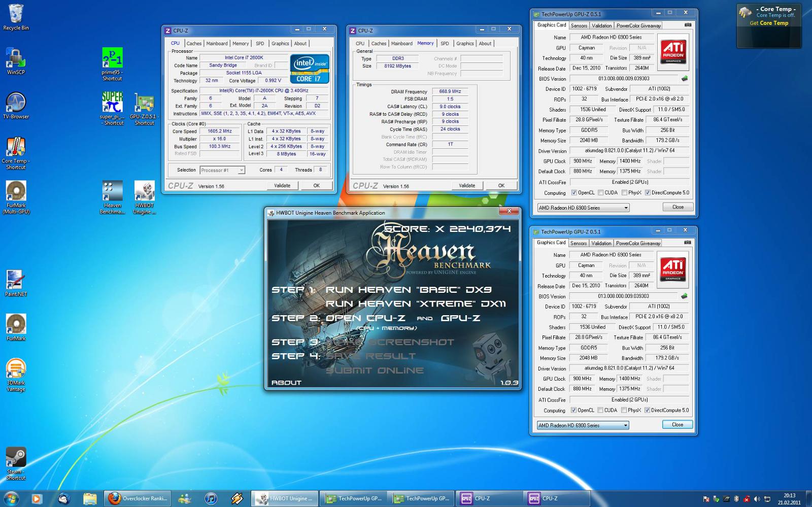Switch to Sensors tab in top GPU-Z window

pyautogui.click(x=579, y=25)
